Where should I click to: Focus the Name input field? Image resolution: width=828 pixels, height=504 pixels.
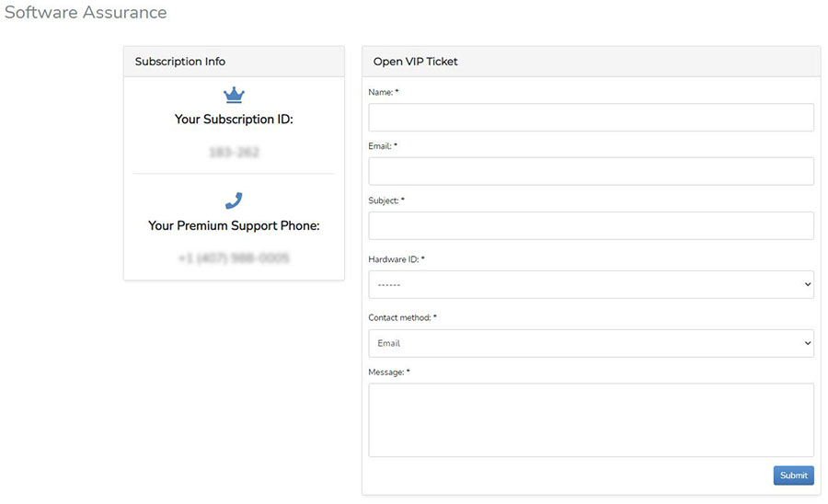click(x=591, y=118)
